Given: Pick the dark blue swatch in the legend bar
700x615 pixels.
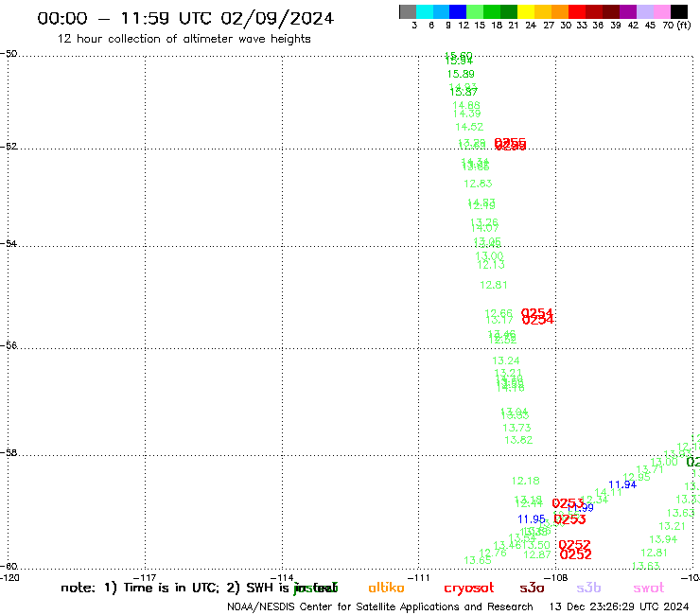Looking at the screenshot, I should pyautogui.click(x=458, y=11).
